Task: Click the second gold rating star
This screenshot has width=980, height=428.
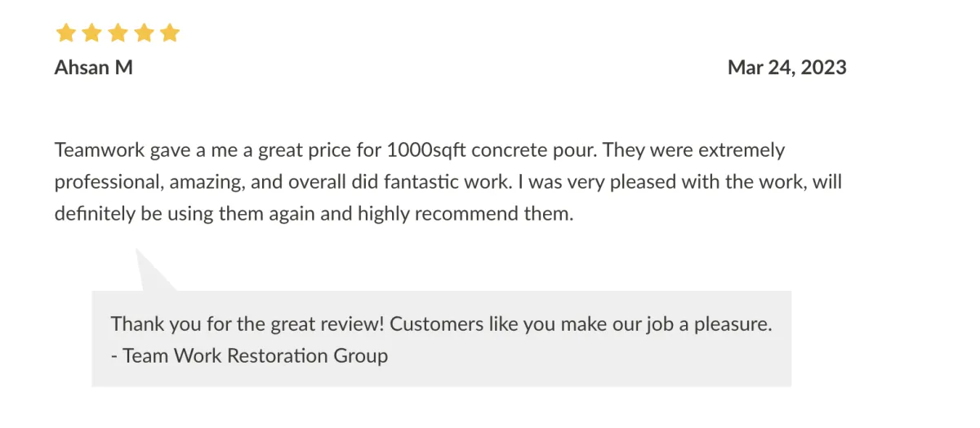Action: tap(91, 33)
